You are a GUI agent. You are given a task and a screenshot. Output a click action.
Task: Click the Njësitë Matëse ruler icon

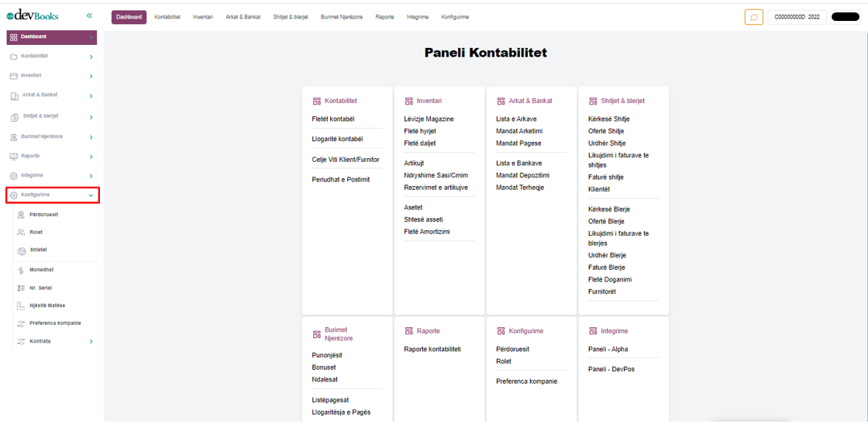coord(22,306)
